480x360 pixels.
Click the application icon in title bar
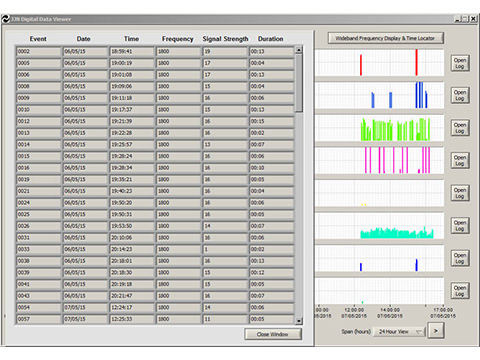(6, 19)
